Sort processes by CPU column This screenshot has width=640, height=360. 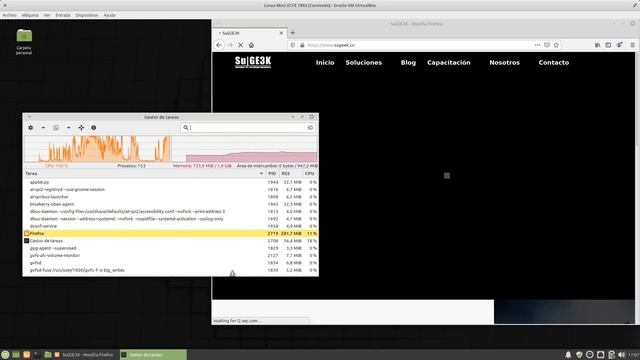tap(309, 173)
